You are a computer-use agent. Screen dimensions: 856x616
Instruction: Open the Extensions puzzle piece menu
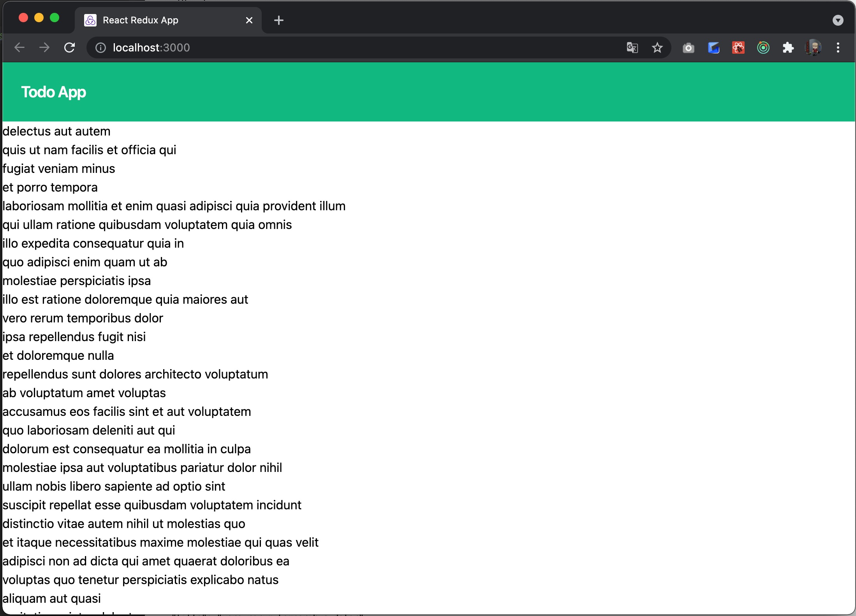point(788,48)
